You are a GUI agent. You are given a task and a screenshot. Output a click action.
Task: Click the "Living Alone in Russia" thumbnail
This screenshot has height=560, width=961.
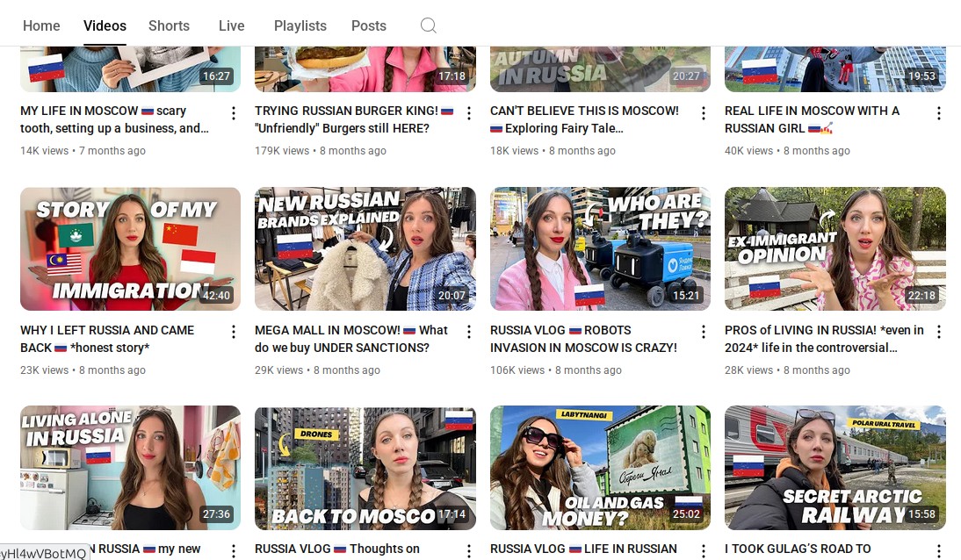(x=130, y=467)
